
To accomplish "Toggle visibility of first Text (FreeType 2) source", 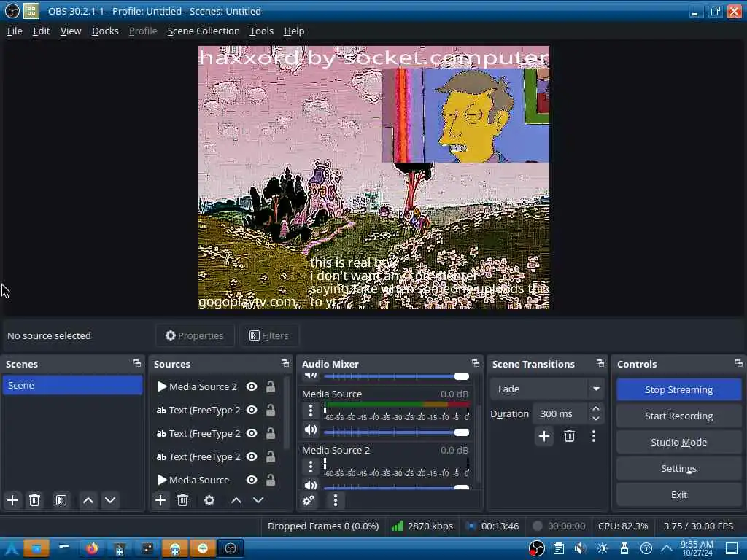I will (x=252, y=410).
